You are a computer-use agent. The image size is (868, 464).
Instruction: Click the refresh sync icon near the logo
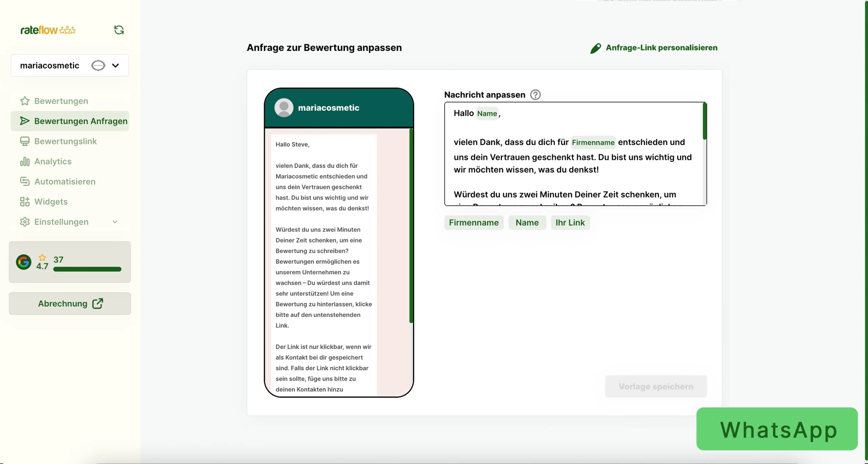[119, 30]
